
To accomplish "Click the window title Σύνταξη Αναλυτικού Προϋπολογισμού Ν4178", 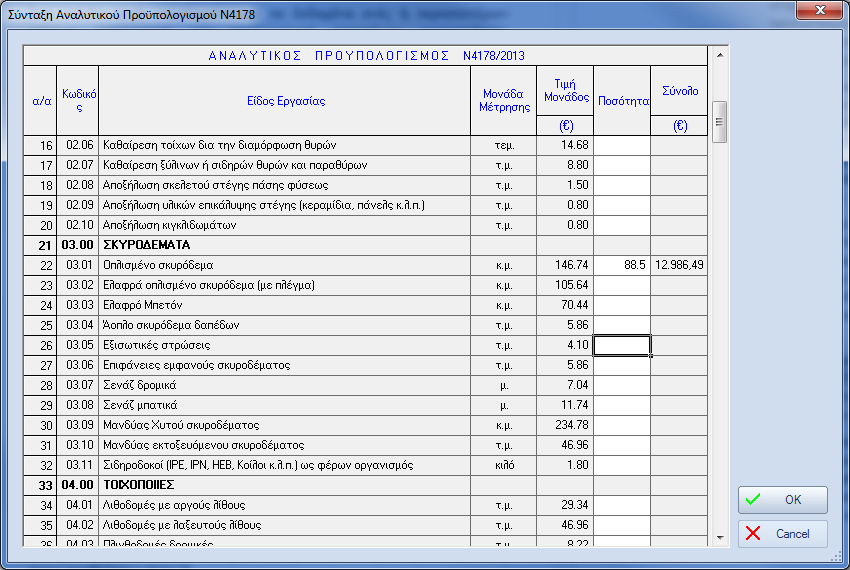I will 131,15.
